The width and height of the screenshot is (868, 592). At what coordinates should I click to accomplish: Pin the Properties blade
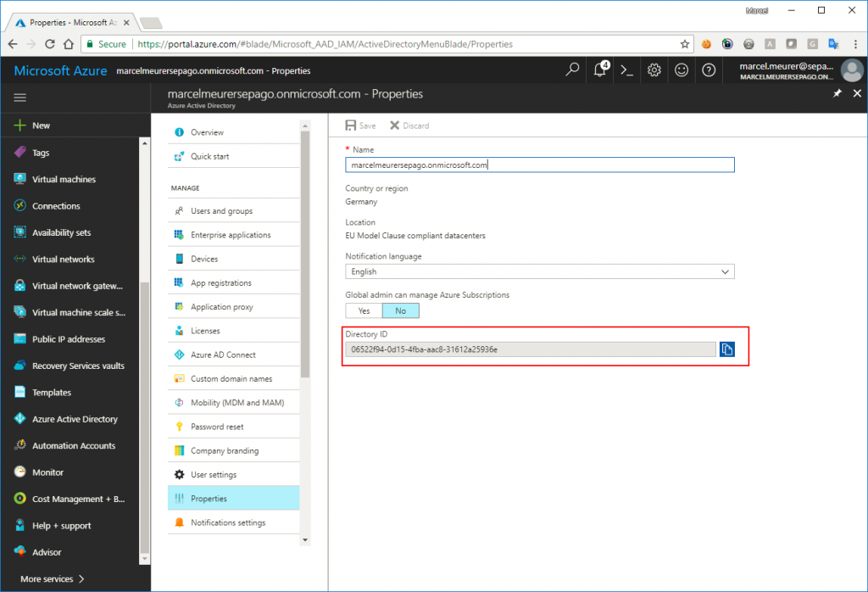tap(837, 94)
